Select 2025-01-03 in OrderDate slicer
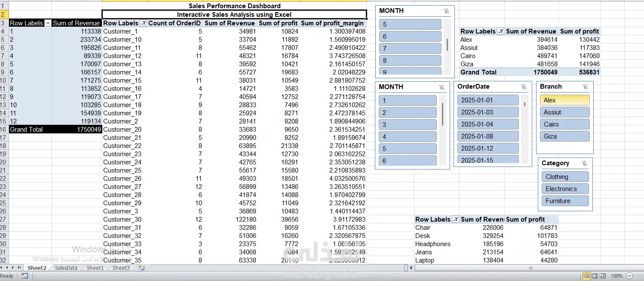This screenshot has width=644, height=281. (488, 112)
